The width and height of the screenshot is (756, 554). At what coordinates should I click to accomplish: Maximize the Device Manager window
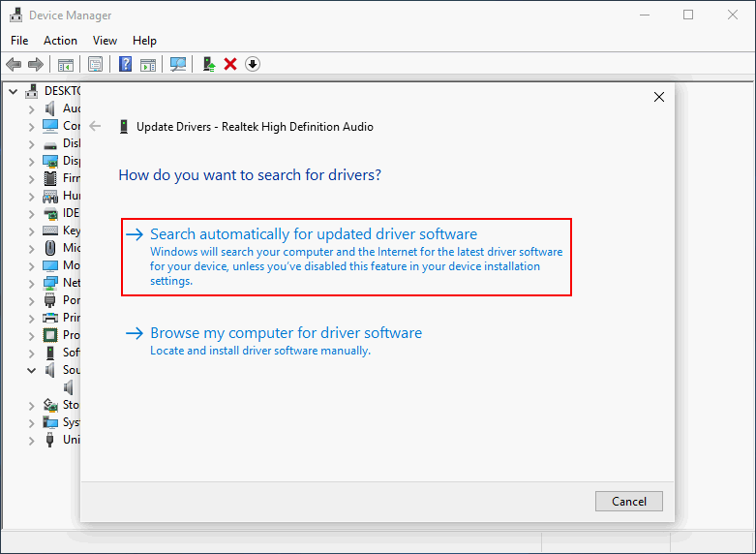click(x=688, y=15)
